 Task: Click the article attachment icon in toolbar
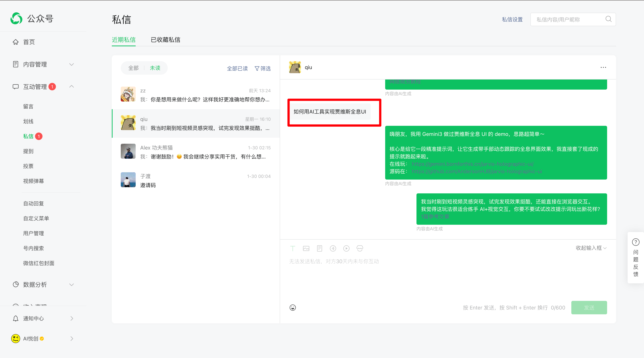click(x=319, y=248)
